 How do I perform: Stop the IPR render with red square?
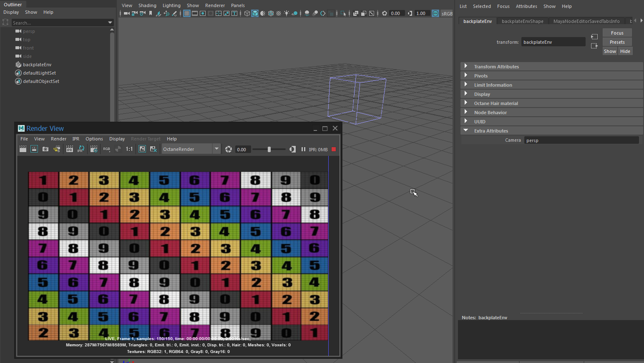click(334, 149)
